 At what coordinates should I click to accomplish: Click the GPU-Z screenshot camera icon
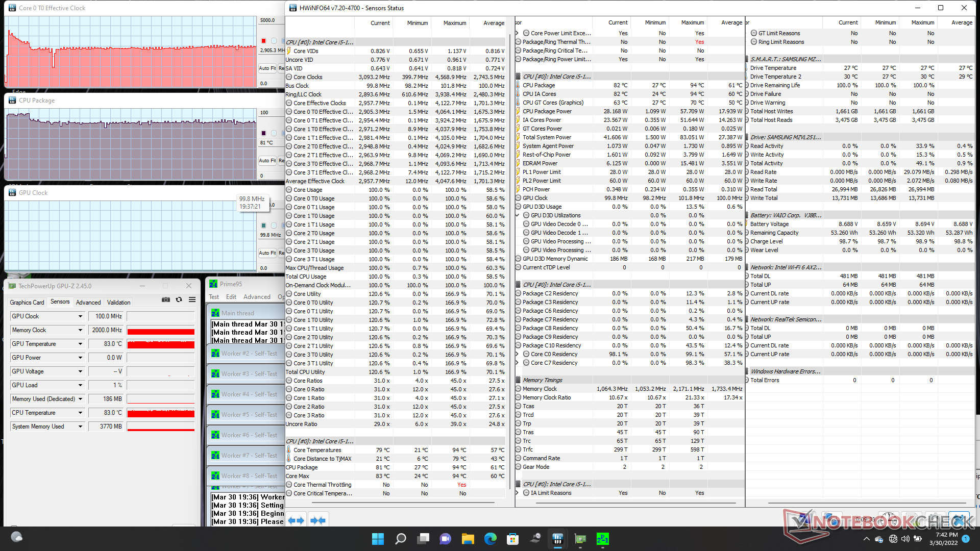coord(166,300)
